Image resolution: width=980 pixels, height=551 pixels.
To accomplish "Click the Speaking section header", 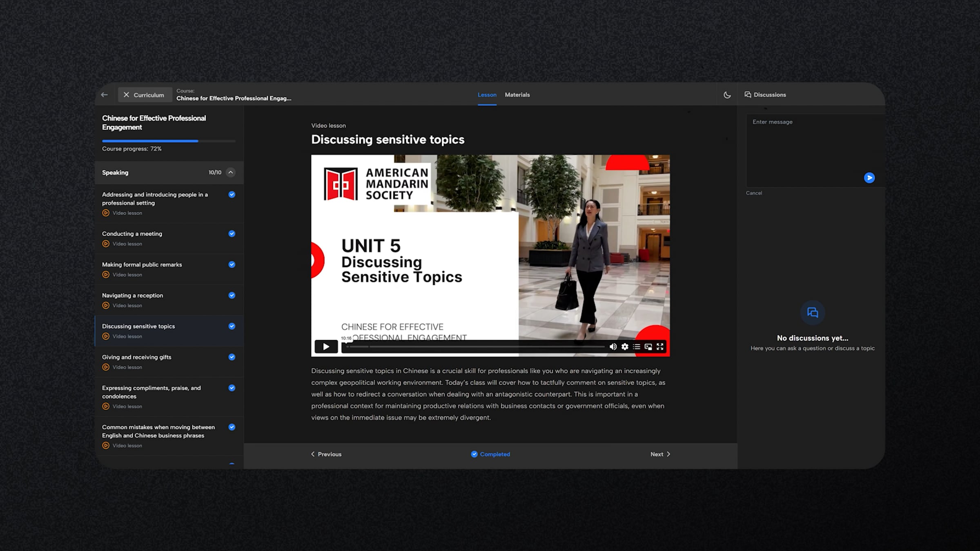I will click(169, 172).
